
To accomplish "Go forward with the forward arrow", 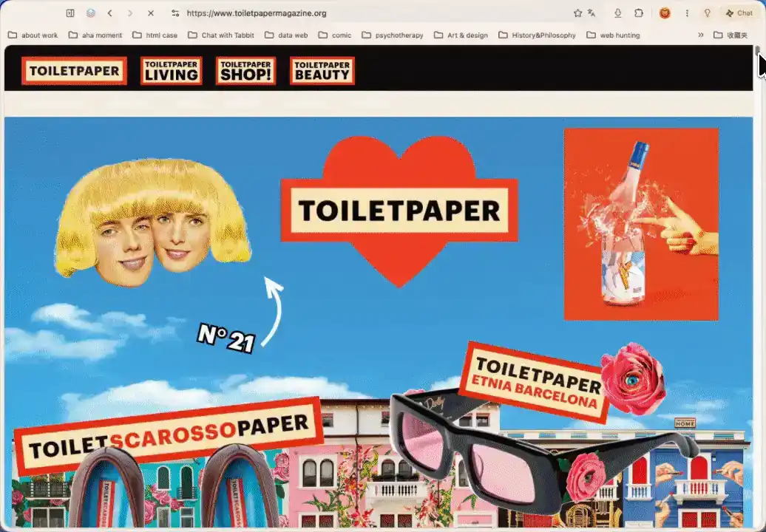I will (x=130, y=13).
